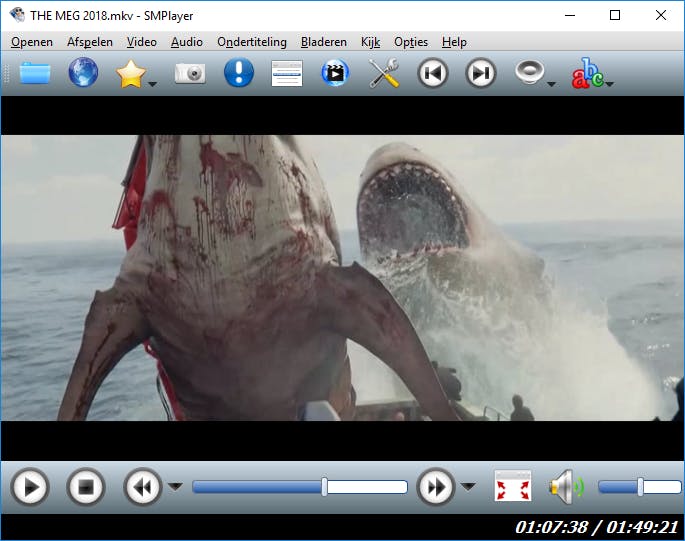The height and width of the screenshot is (541, 685).
Task: Take a screenshot with the camera icon
Action: pyautogui.click(x=190, y=73)
